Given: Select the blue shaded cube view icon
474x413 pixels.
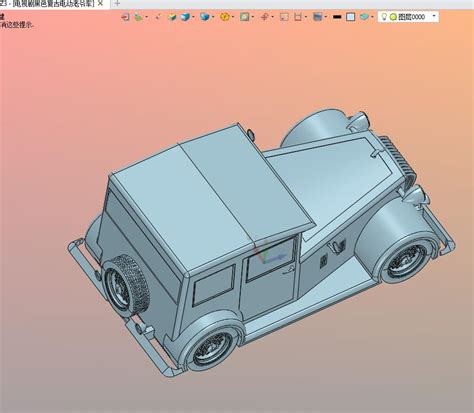Looking at the screenshot, I should pos(185,17).
